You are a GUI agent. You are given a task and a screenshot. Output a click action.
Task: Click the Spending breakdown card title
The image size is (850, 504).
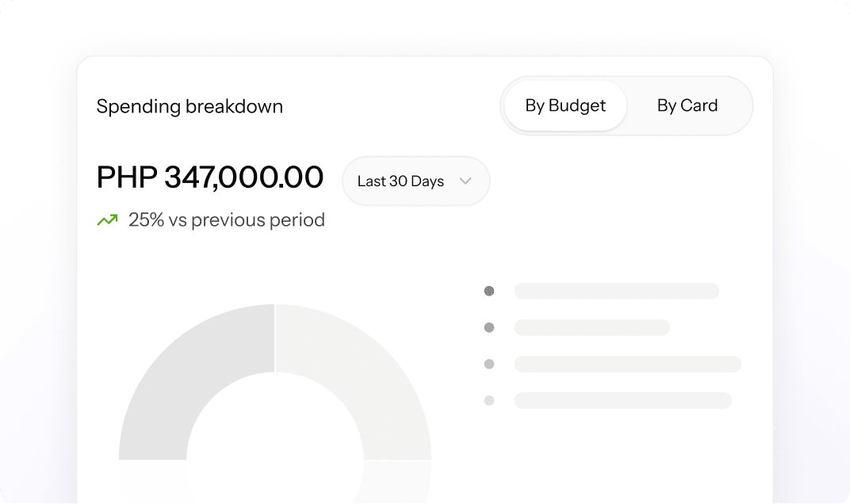point(190,106)
